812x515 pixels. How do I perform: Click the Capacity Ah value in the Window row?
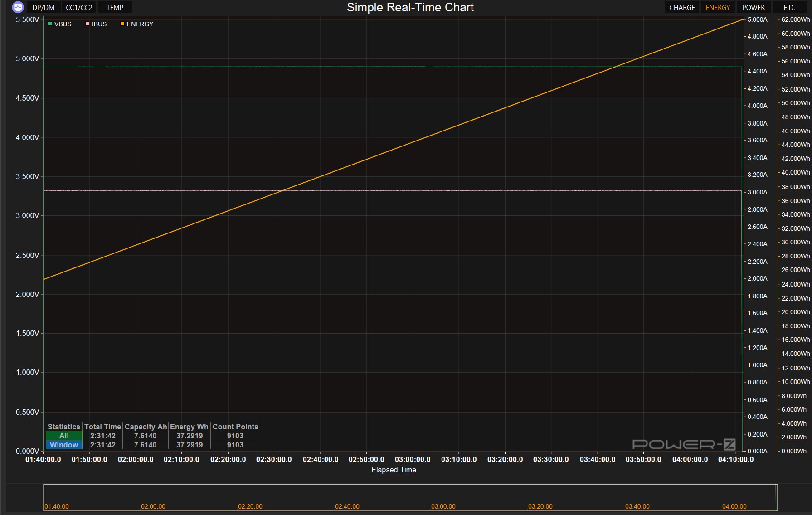pos(146,445)
